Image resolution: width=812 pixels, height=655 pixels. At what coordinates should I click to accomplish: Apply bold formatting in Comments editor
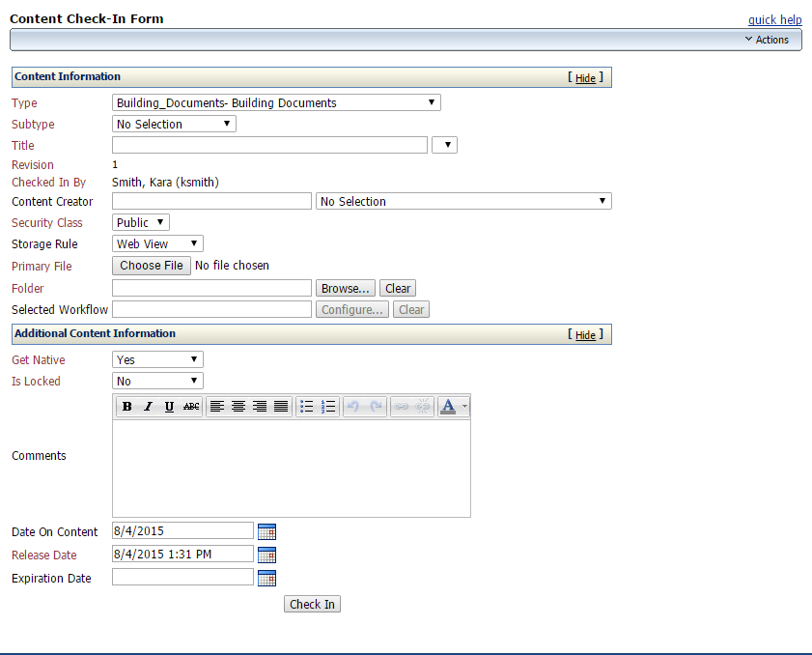tap(126, 406)
